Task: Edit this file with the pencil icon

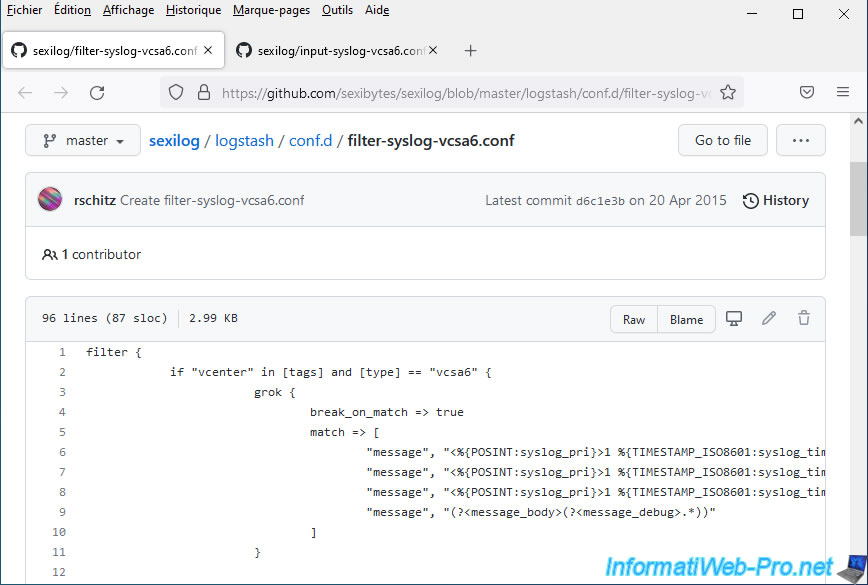Action: click(769, 318)
